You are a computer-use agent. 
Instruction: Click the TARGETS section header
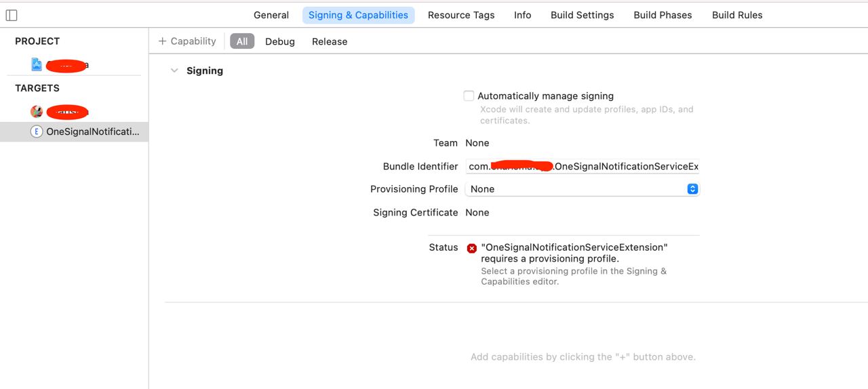(37, 88)
